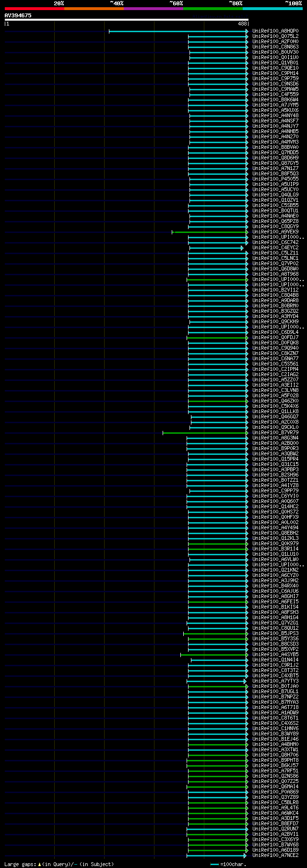Select the label UniRef100_A4SYB5
Image resolution: width=307 pixels, height=868 pixels.
pyautogui.click(x=275, y=655)
